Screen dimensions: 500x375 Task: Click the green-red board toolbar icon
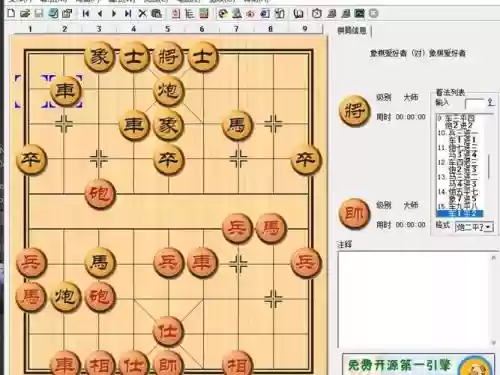[x=204, y=13]
